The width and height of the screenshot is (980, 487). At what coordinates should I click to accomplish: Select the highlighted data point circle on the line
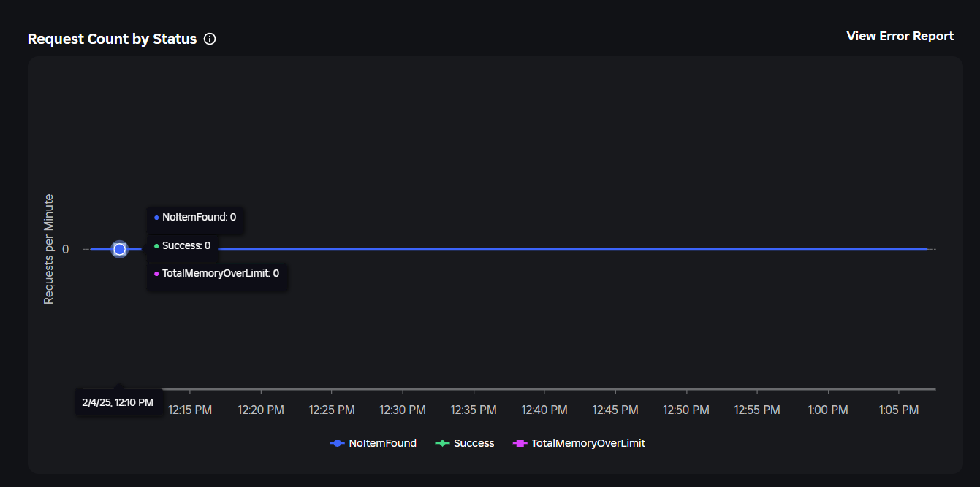tap(120, 249)
